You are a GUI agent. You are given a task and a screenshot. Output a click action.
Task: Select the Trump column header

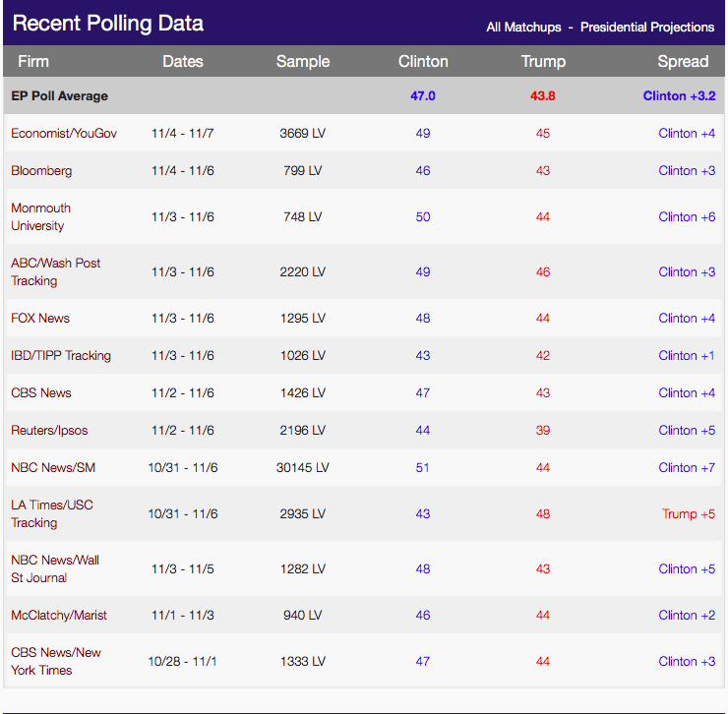[x=543, y=61]
